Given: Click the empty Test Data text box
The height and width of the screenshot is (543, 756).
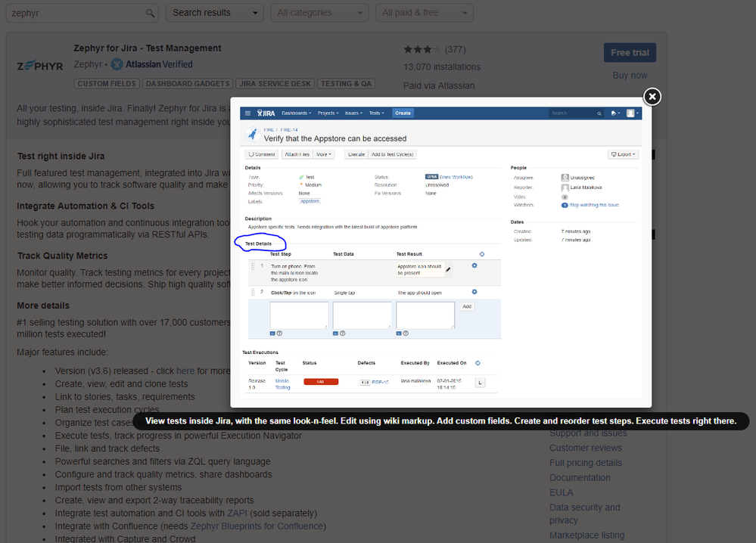Looking at the screenshot, I should [x=362, y=315].
